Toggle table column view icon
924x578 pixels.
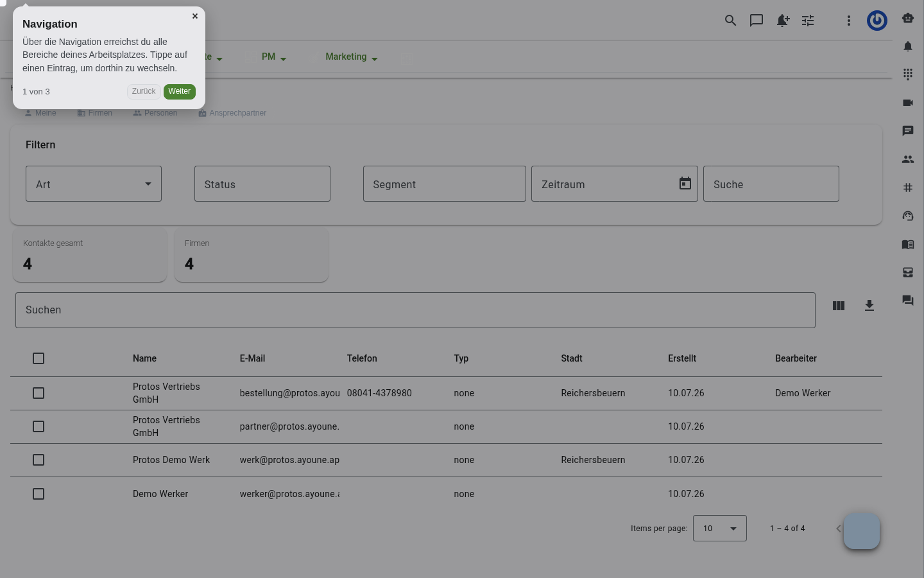pos(839,306)
